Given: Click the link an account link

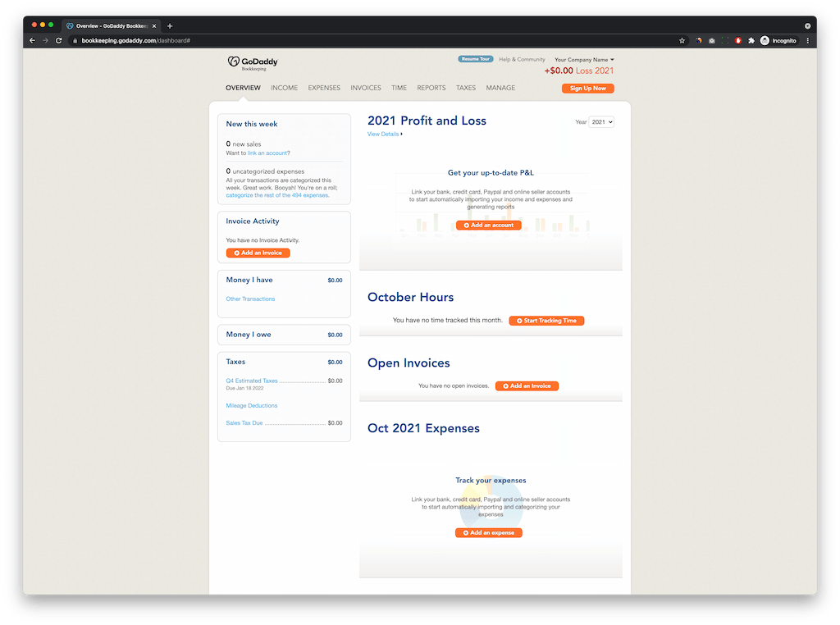Looking at the screenshot, I should pos(267,153).
